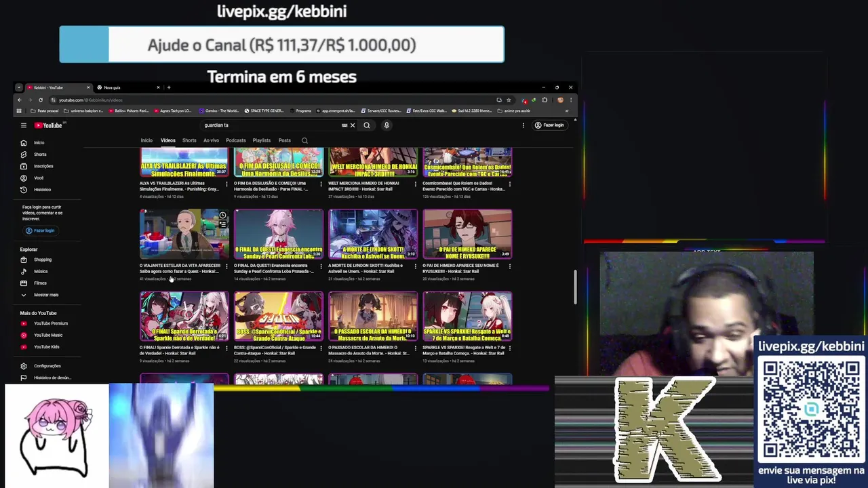Select the Vídeos channel tab

pyautogui.click(x=167, y=141)
